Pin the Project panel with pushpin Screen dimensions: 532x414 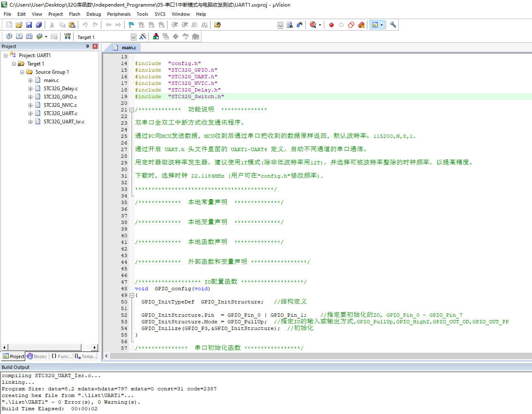click(87, 46)
